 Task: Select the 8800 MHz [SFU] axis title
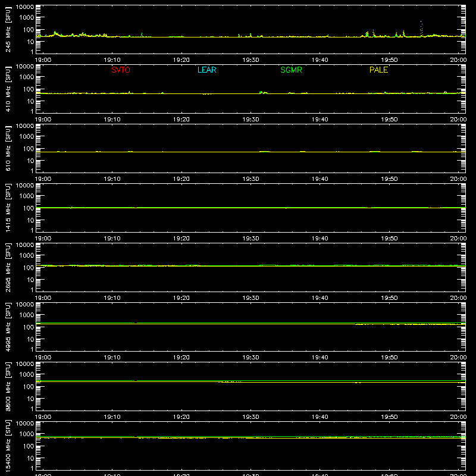click(8, 386)
